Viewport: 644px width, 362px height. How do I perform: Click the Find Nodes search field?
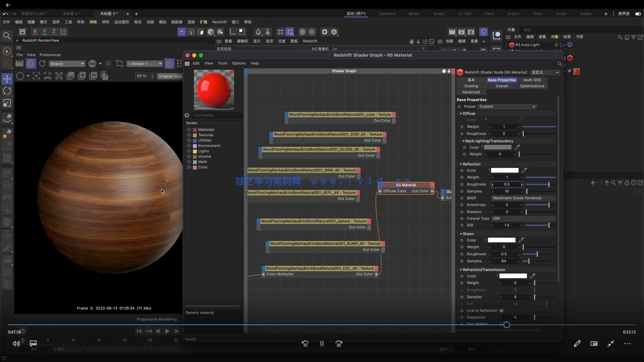click(216, 115)
